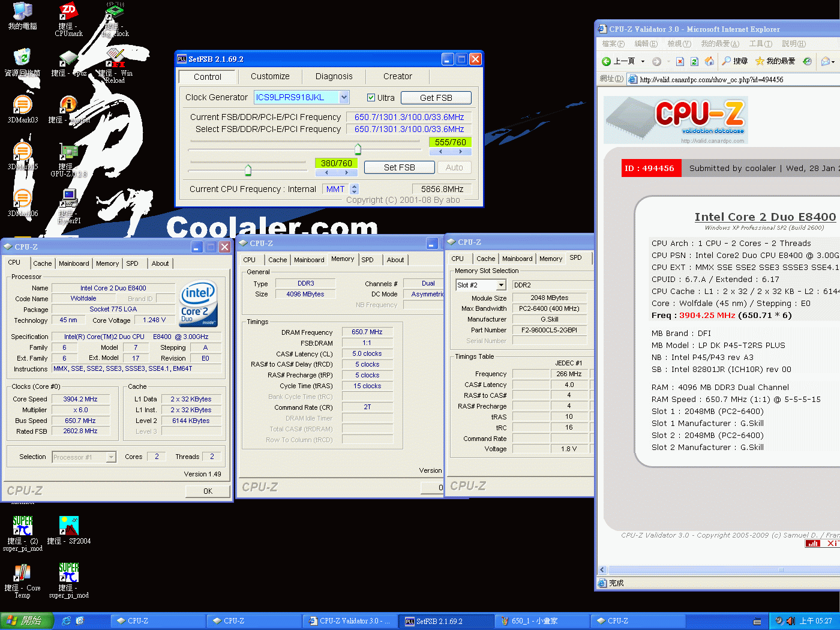Open the About tab in left CPU-Z window
This screenshot has height=630, width=840.
160,263
